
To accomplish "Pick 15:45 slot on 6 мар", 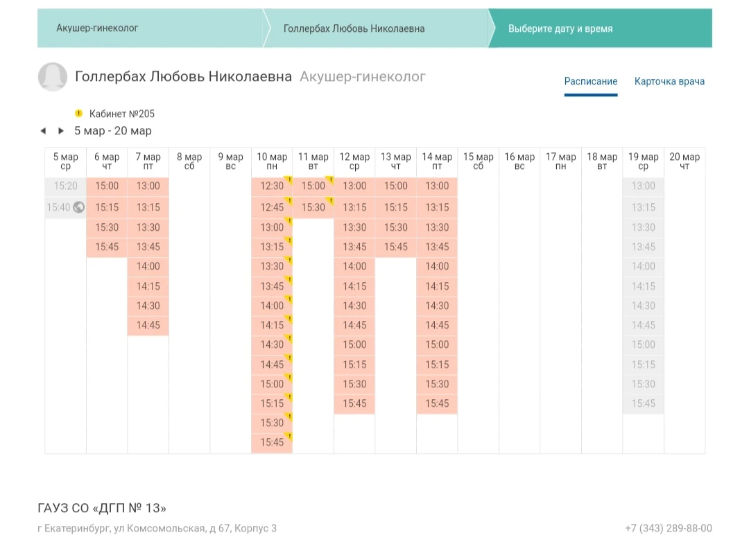I will point(107,247).
